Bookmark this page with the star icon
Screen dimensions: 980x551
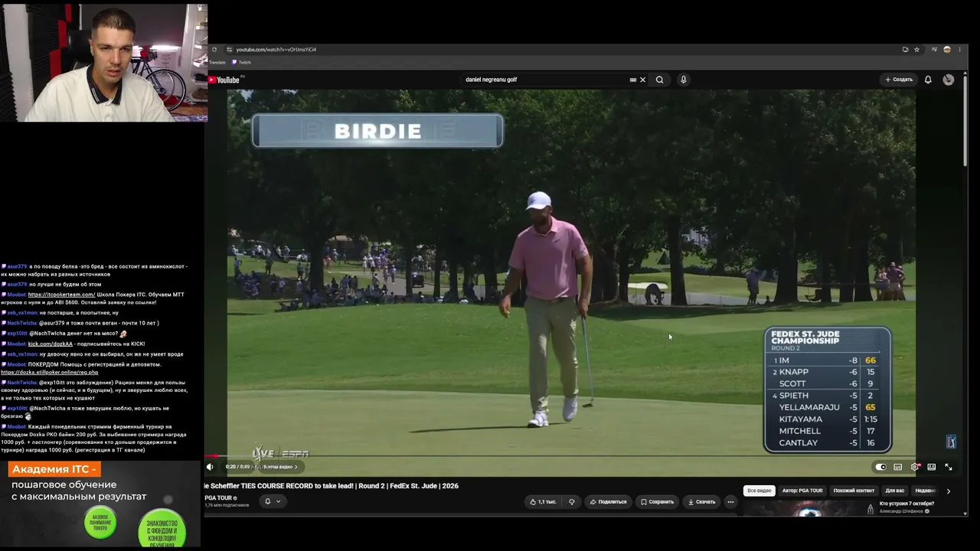916,50
